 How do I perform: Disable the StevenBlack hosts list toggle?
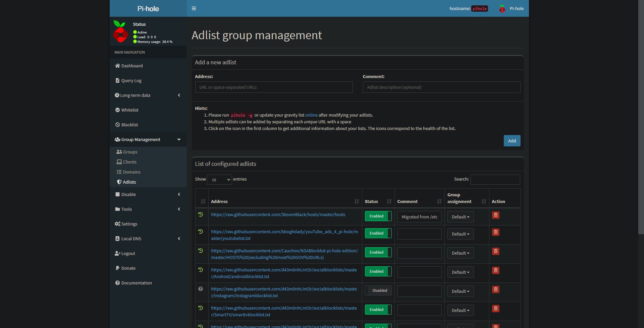[x=378, y=216]
